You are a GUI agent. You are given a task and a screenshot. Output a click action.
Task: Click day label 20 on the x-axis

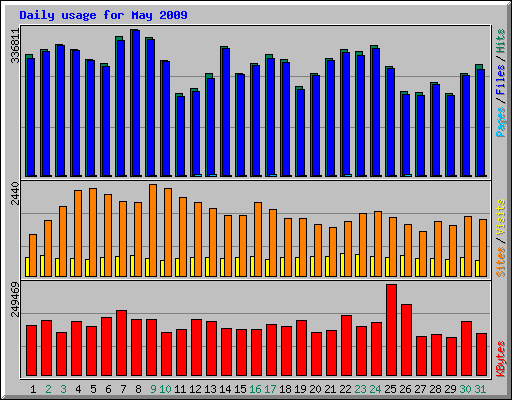(x=315, y=389)
